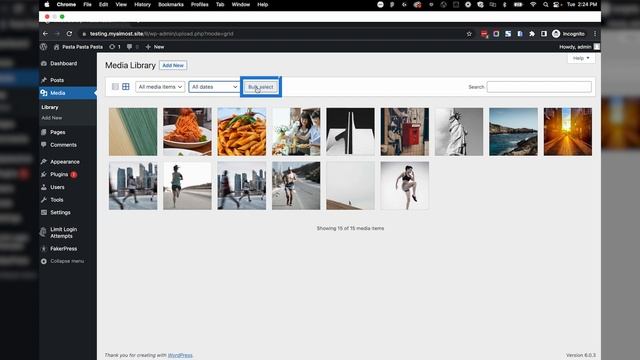Open the Chrome extensions puzzle icon

coord(532,34)
